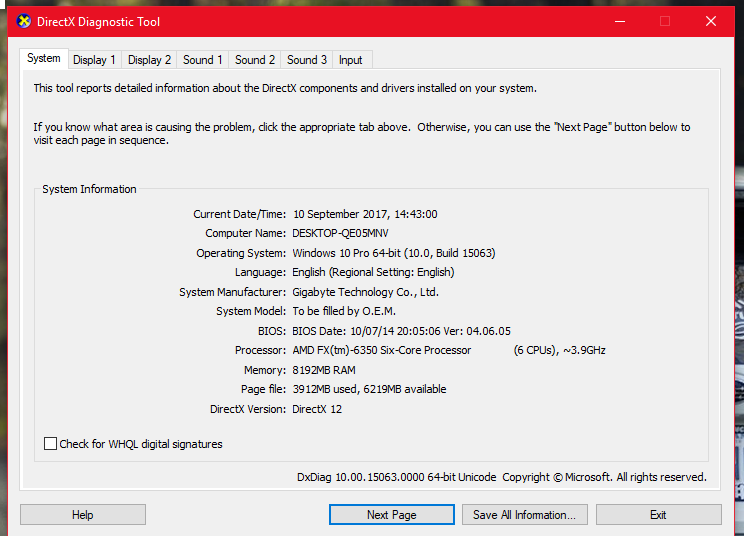Viewport: 744px width, 536px height.
Task: Minimize the DirectX Diagnostic Tool window
Action: [620, 21]
